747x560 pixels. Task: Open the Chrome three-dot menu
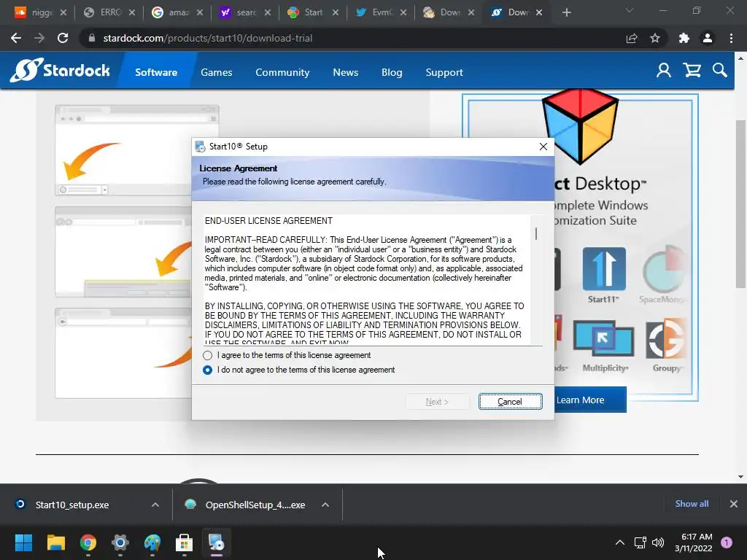click(x=731, y=38)
